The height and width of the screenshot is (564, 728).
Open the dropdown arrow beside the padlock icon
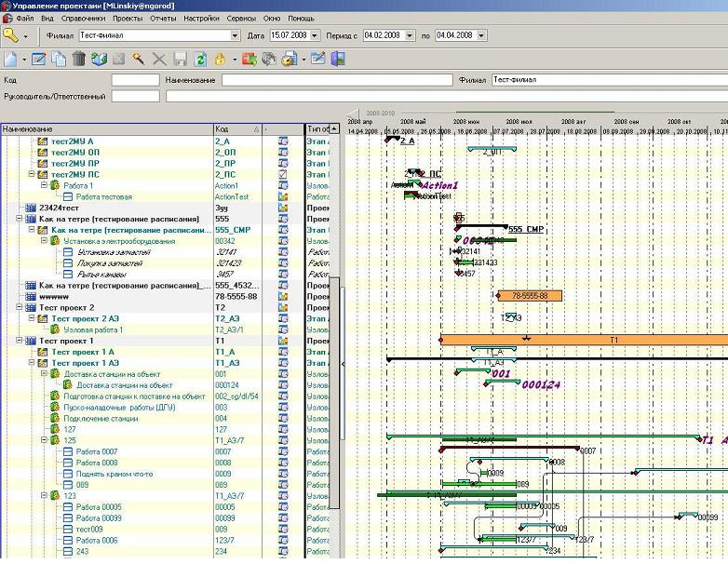tap(235, 60)
